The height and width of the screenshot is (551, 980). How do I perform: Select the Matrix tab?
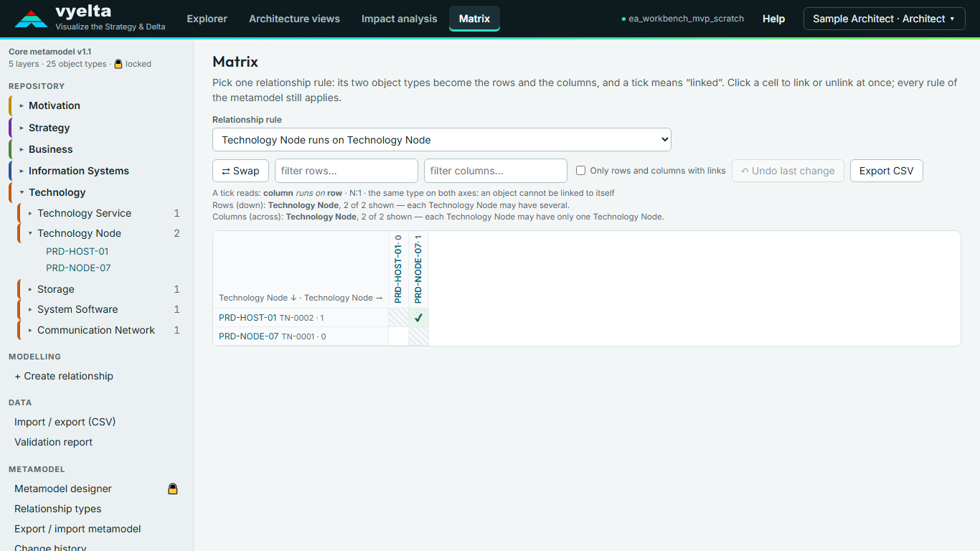474,19
